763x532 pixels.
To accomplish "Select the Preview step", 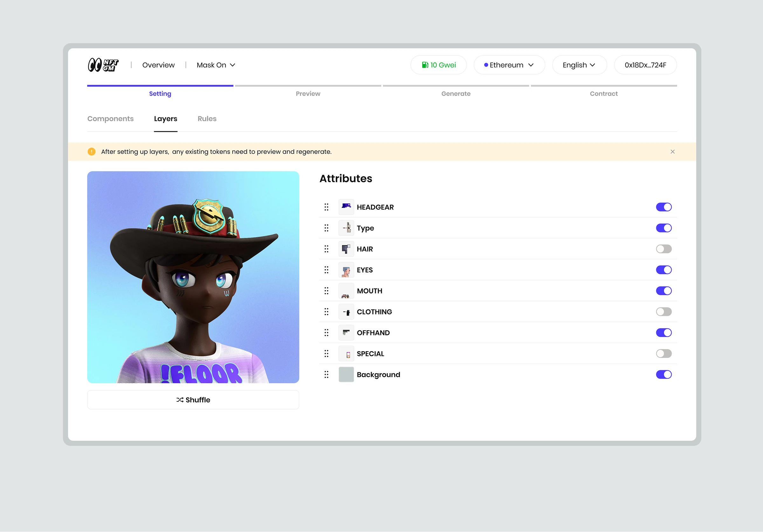I will (308, 92).
